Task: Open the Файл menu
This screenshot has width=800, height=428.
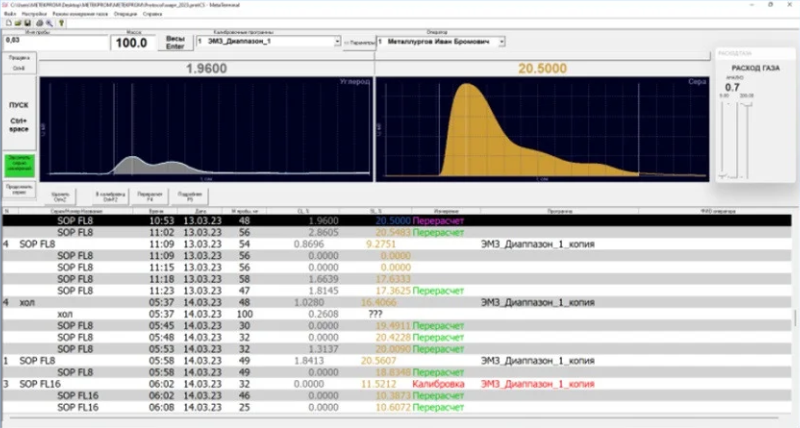Action: (9, 14)
